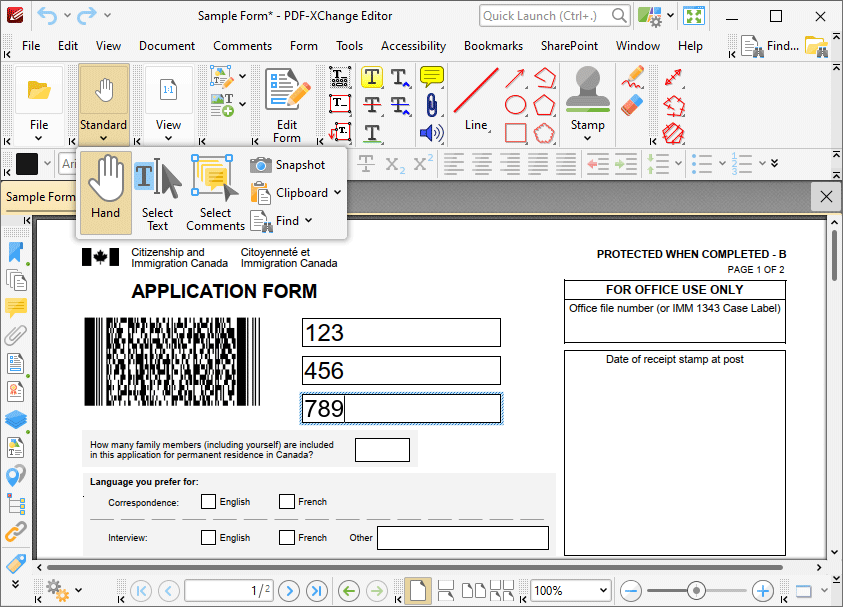Go to next page button
The height and width of the screenshot is (607, 843).
click(289, 591)
